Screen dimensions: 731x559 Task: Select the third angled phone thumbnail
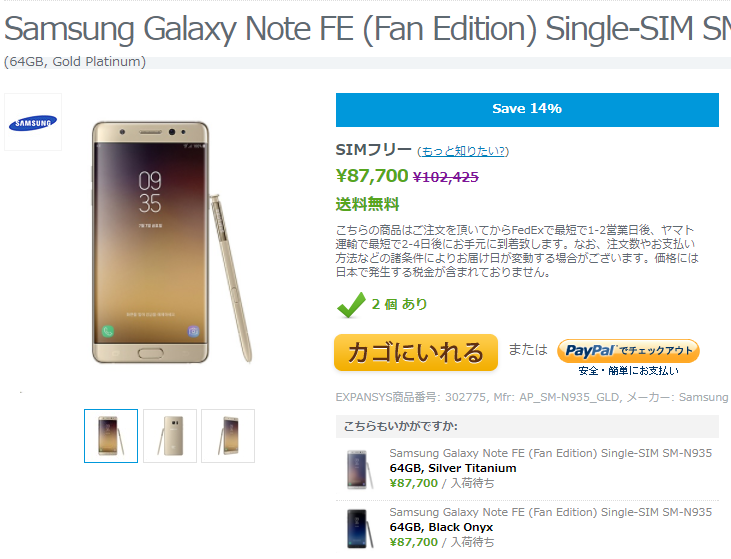pos(228,436)
